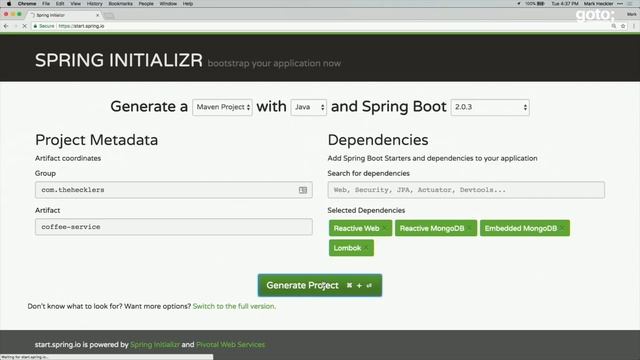Screen dimensions: 640x360
Task: Open the Spring Initializr footer link
Action: coord(155,344)
